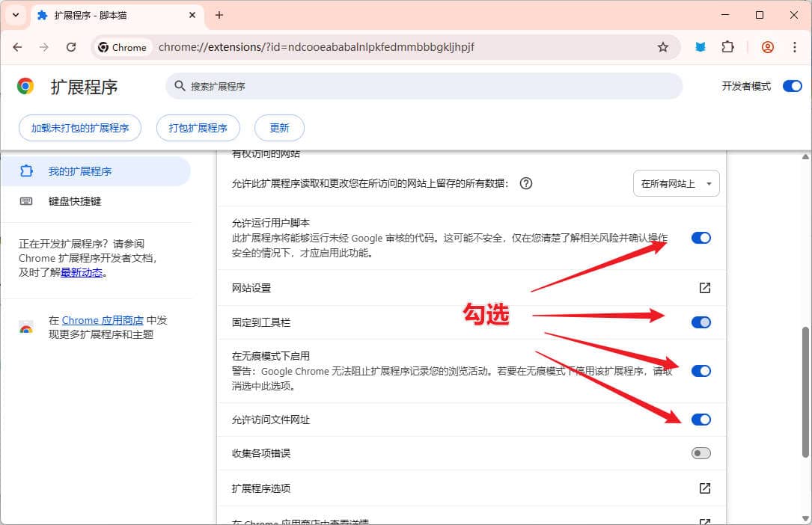
Task: Click the scrollbar up arrow
Action: [805, 156]
